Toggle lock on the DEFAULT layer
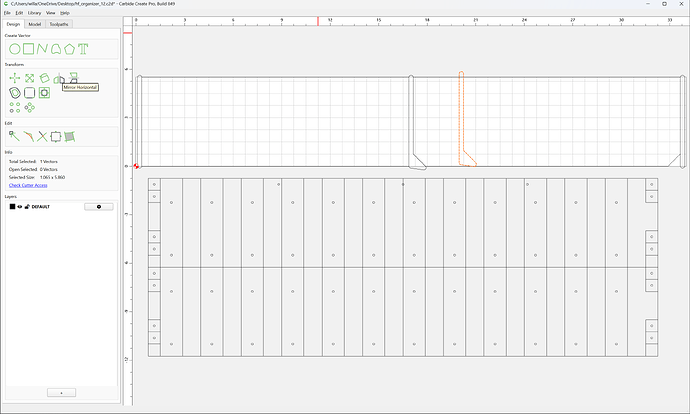Screen dimensions: 690x414 pos(27,206)
